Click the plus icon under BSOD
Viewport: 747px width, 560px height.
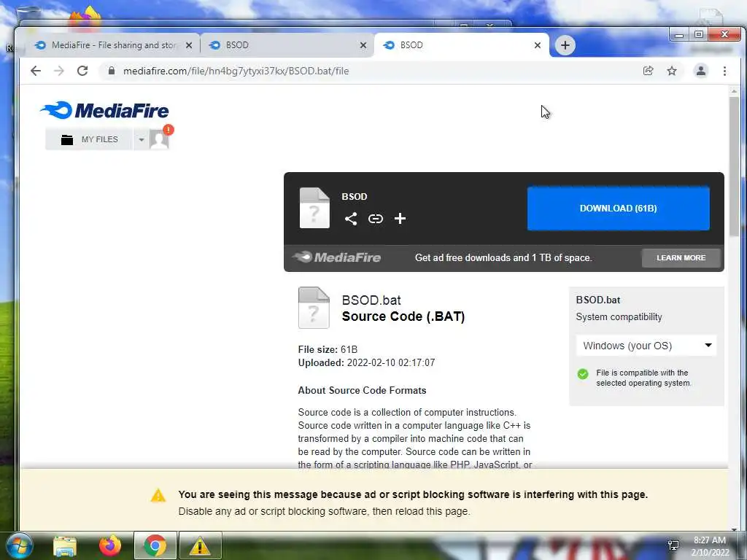tap(400, 219)
